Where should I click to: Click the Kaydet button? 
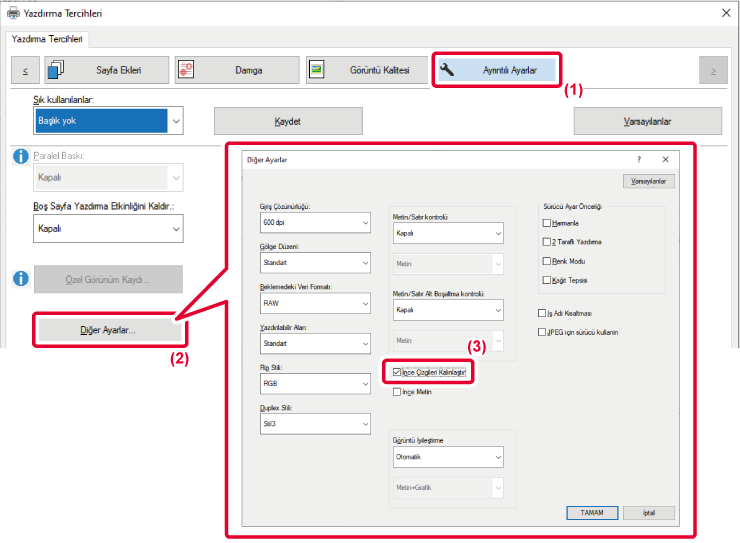tap(288, 121)
